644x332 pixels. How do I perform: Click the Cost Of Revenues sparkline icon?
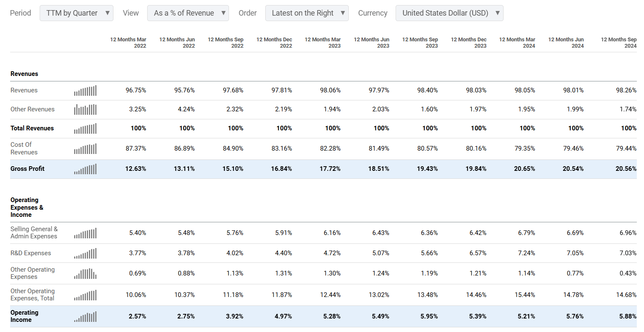click(85, 149)
